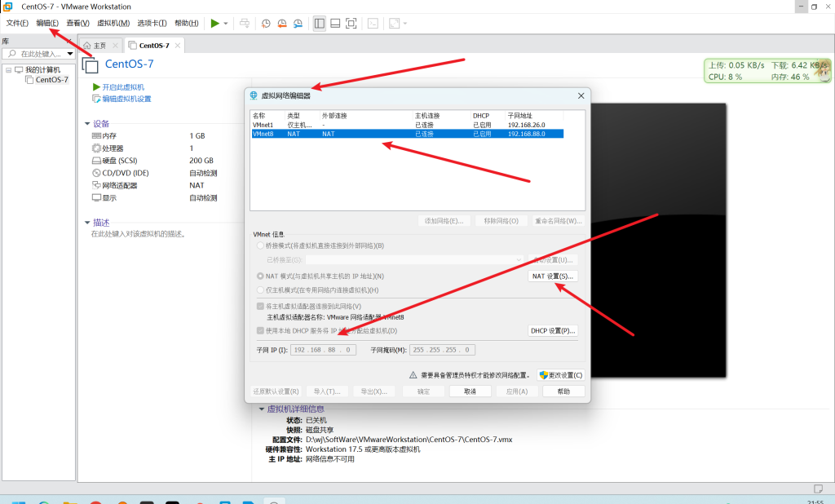Image resolution: width=835 pixels, height=504 pixels.
Task: Close the 虚拟网络编辑器 dialog
Action: coord(581,96)
